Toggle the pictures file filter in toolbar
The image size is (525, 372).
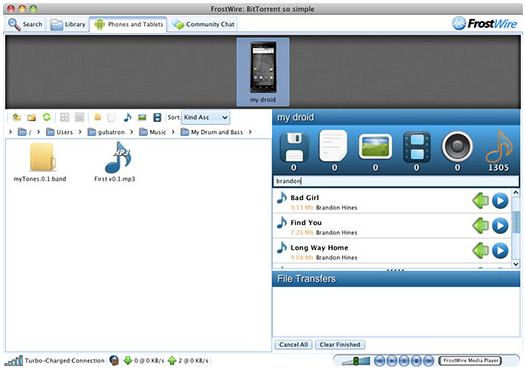(x=142, y=117)
